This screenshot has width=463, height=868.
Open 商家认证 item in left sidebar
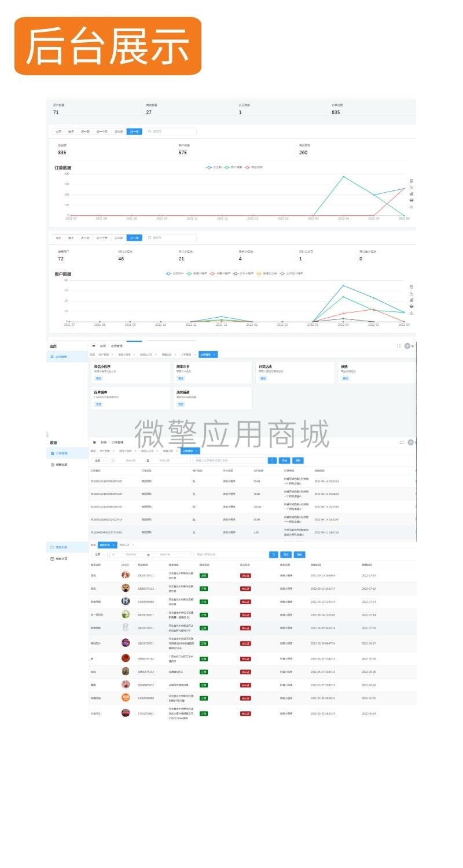pos(67,559)
